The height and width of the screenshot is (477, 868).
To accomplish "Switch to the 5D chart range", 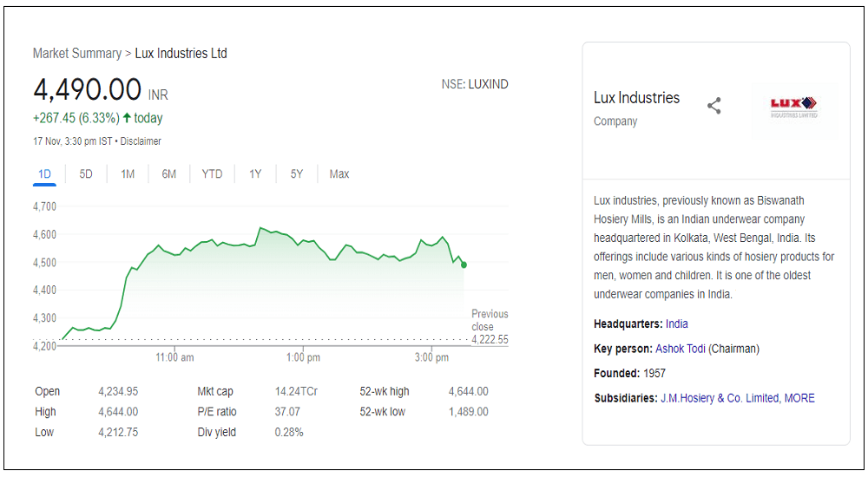I will pos(86,173).
